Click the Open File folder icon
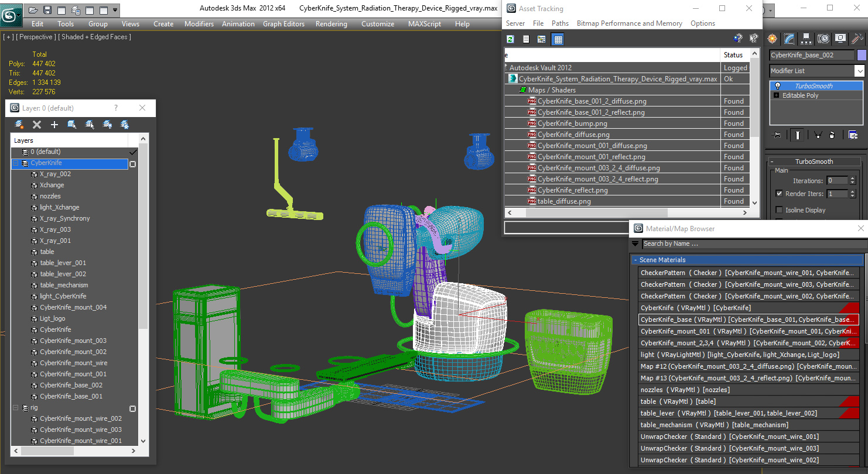The height and width of the screenshot is (474, 868). tap(33, 10)
